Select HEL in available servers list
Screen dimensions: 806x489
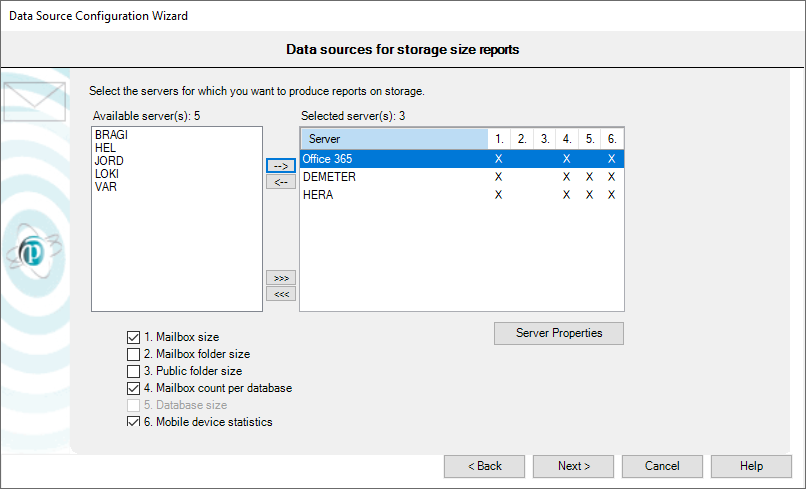pyautogui.click(x=105, y=147)
